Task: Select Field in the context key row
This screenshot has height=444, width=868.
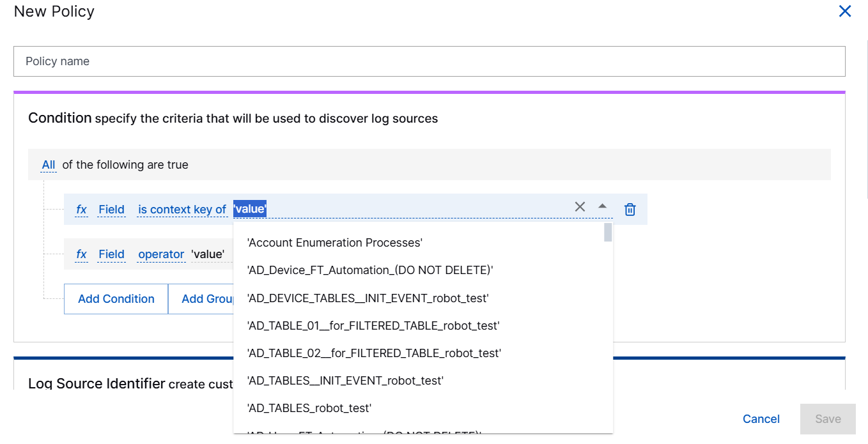Action: point(111,210)
